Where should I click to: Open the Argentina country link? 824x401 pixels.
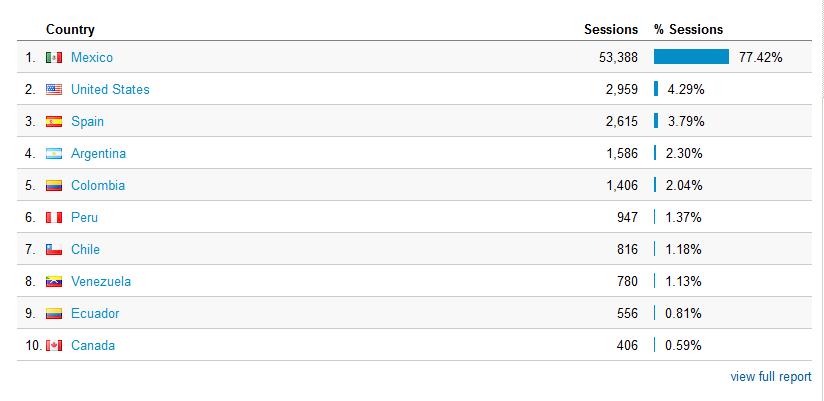(x=98, y=153)
